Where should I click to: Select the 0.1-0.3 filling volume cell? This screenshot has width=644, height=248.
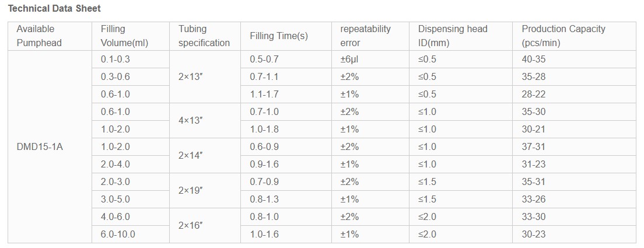pyautogui.click(x=116, y=59)
